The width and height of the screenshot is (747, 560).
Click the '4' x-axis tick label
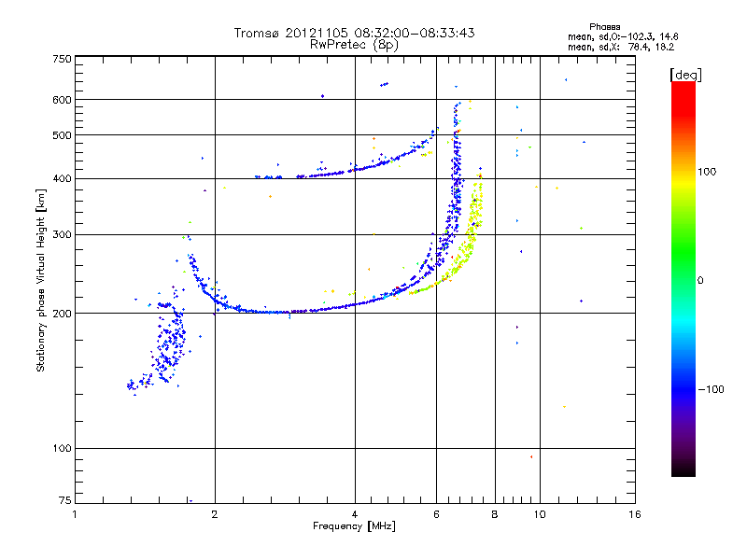click(355, 514)
